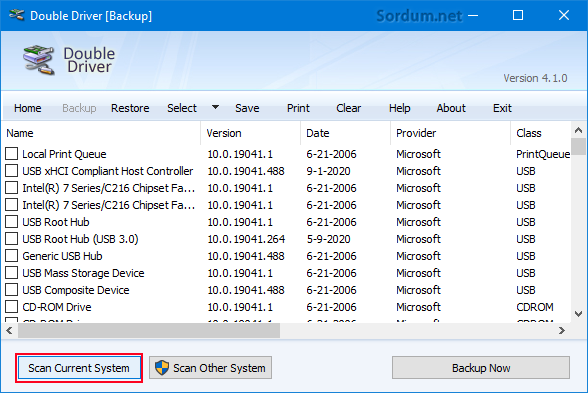Click the shield icon on Scan Other System

(x=162, y=368)
